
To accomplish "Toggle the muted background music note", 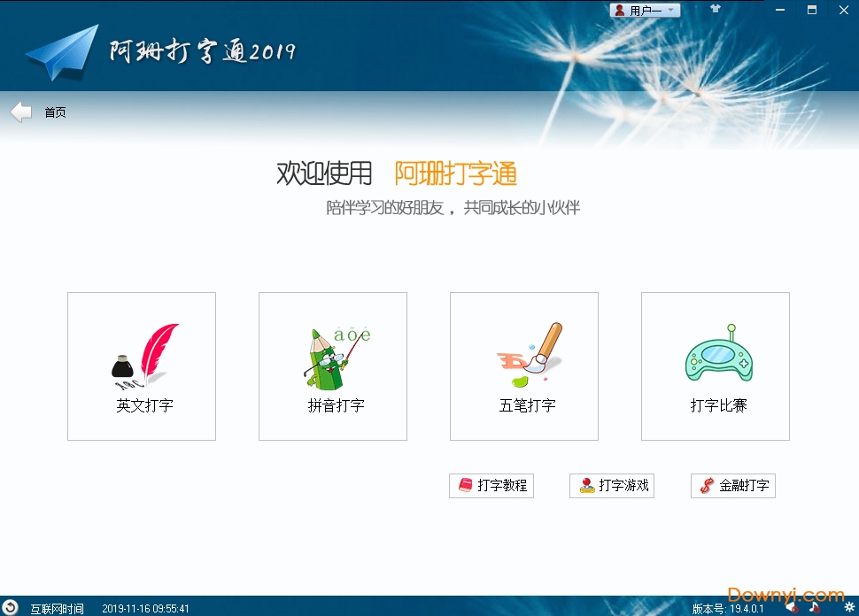I will [x=815, y=608].
